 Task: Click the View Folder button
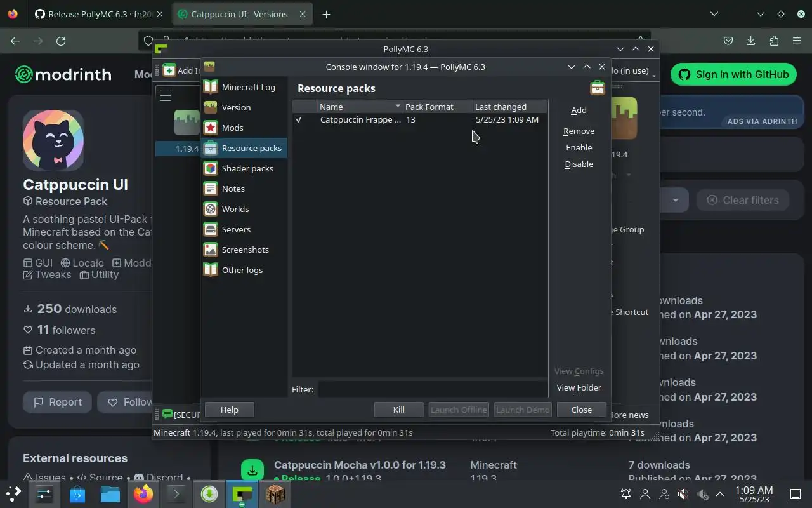[x=579, y=387]
